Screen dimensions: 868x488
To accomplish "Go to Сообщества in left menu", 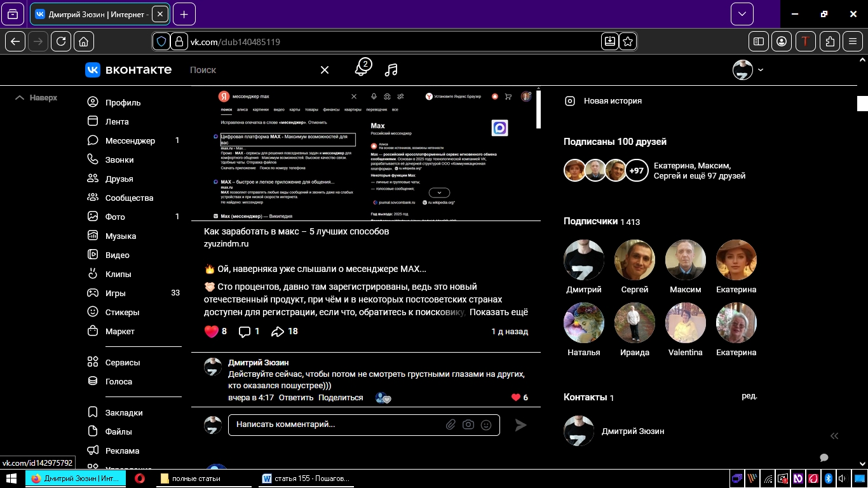I will (x=129, y=198).
